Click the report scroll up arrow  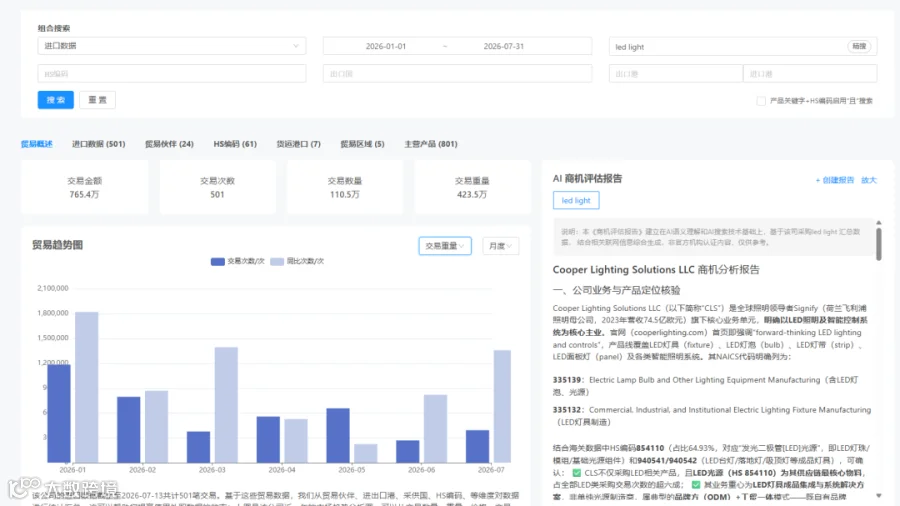879,223
